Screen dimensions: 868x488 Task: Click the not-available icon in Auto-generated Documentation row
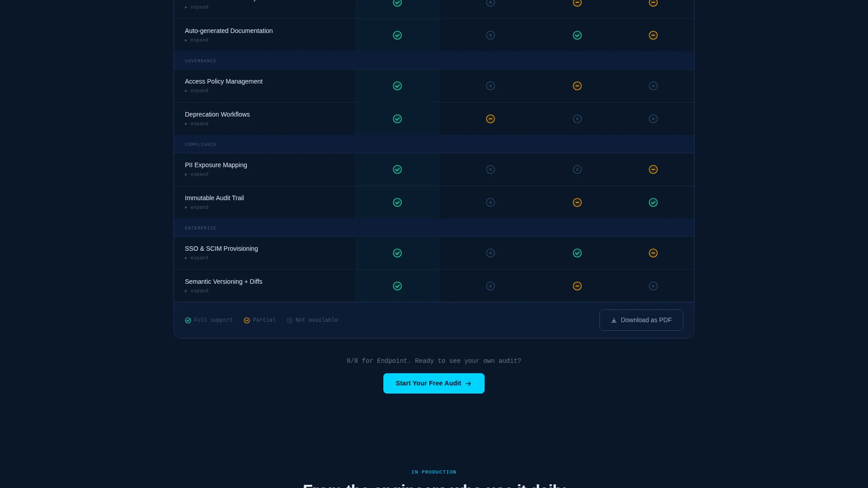coord(491,35)
